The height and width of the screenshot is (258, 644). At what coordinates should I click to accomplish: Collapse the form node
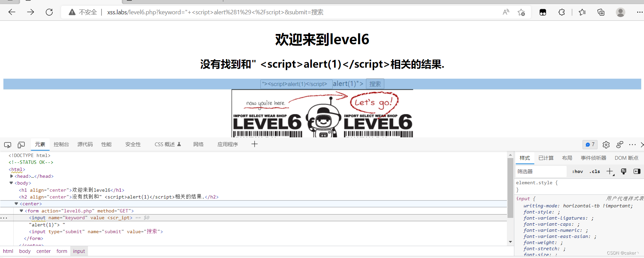tap(21, 211)
